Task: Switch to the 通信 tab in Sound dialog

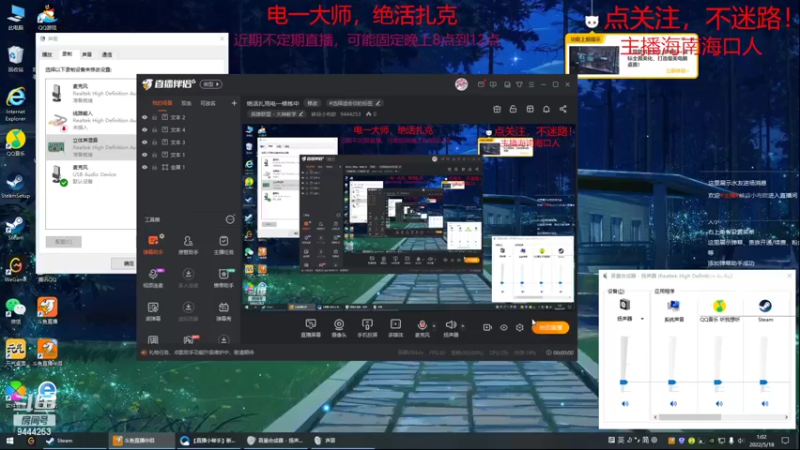Action: tap(107, 54)
